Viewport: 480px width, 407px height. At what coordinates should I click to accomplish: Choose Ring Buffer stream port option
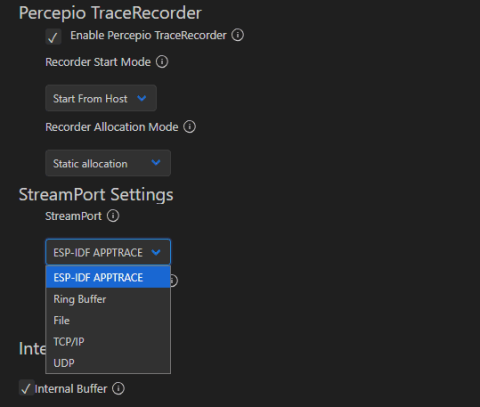pyautogui.click(x=108, y=299)
